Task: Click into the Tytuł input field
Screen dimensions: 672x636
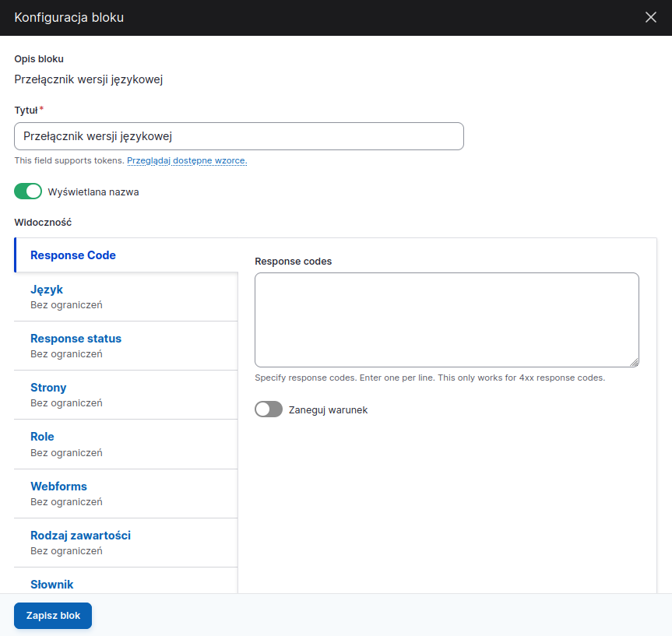Action: coord(239,136)
